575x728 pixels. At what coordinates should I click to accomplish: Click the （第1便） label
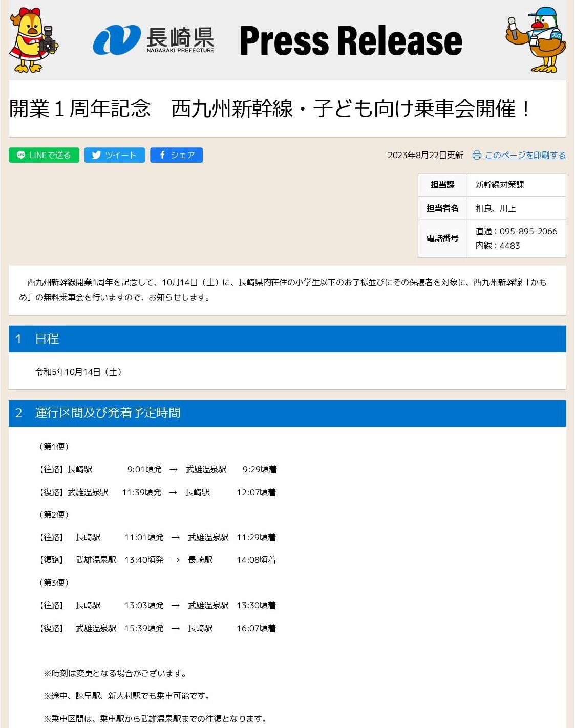(x=54, y=447)
